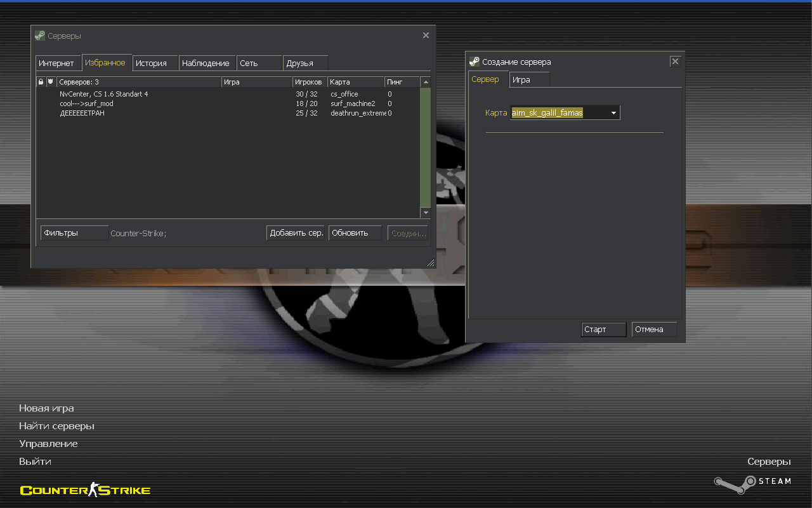Open the Игра tab in create dialog
Image resolution: width=812 pixels, height=508 pixels.
[529, 80]
